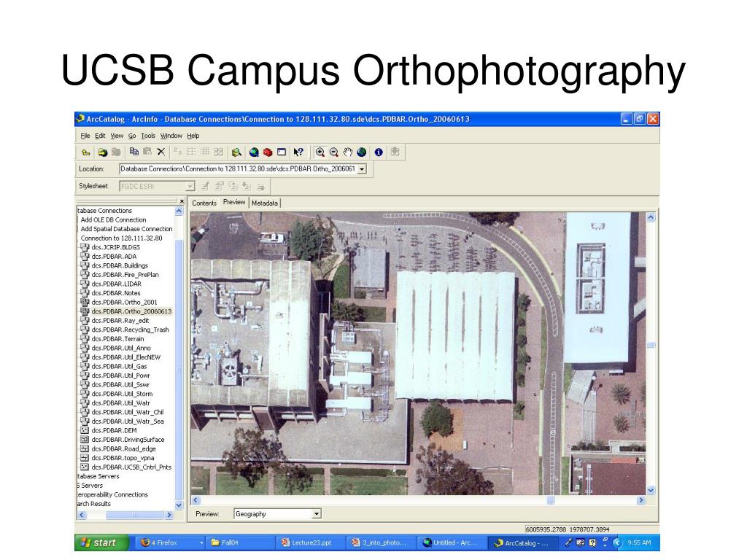The height and width of the screenshot is (560, 747).
Task: Select the Zoom In tool
Action: pos(320,152)
